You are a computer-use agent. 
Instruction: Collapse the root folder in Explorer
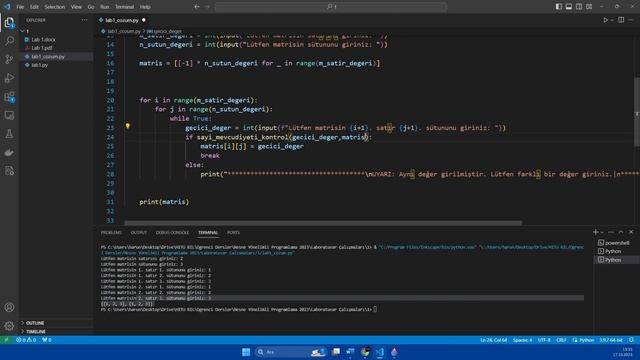click(22, 31)
